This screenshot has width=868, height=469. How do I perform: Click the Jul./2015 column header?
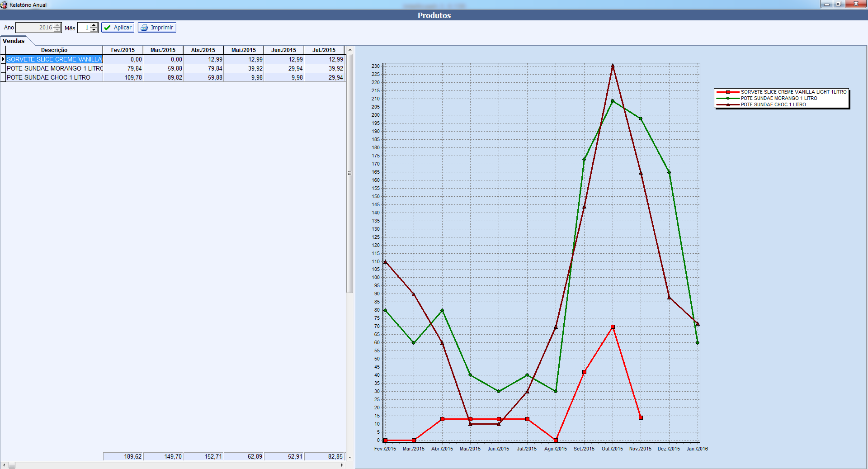[x=324, y=50]
